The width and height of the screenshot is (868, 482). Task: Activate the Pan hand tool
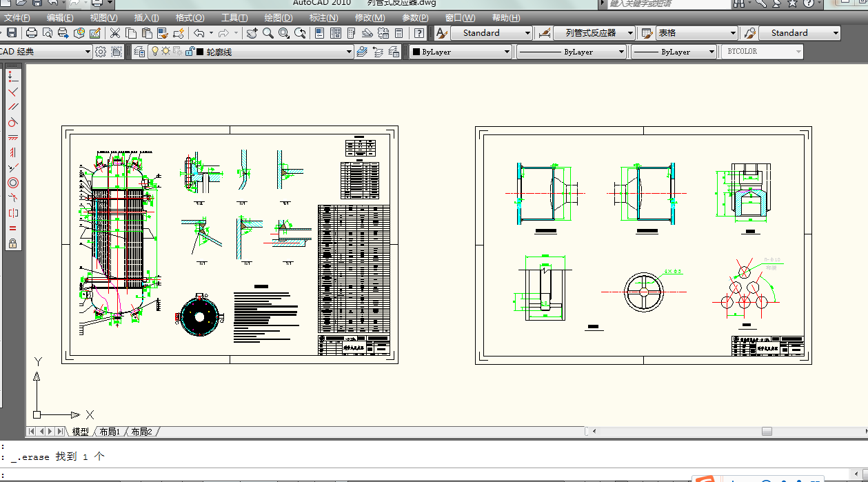point(252,32)
